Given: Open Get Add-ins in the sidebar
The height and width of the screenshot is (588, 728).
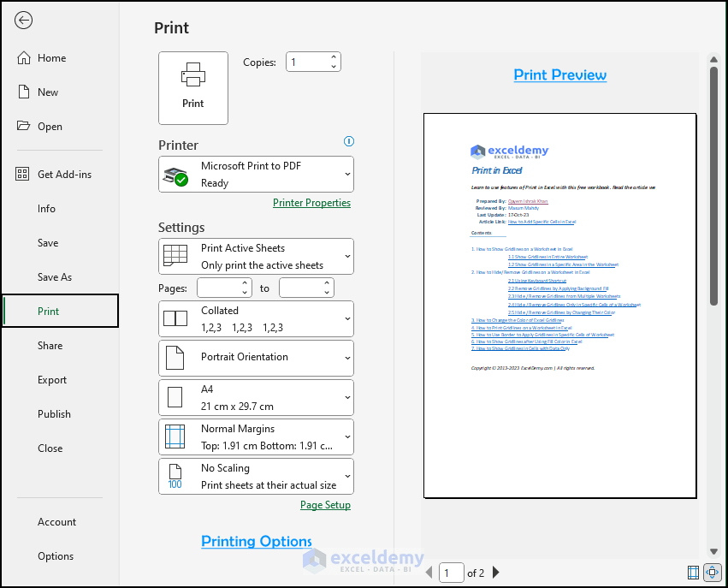Looking at the screenshot, I should tap(61, 174).
